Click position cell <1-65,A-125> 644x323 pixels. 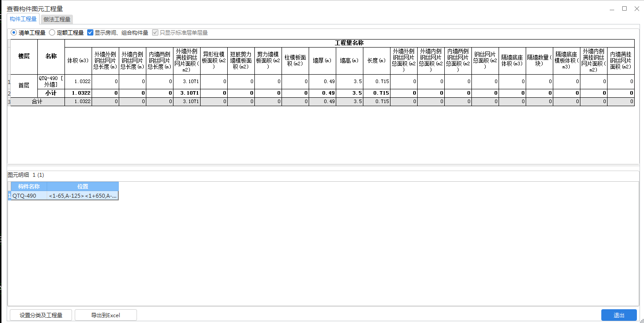coord(83,195)
